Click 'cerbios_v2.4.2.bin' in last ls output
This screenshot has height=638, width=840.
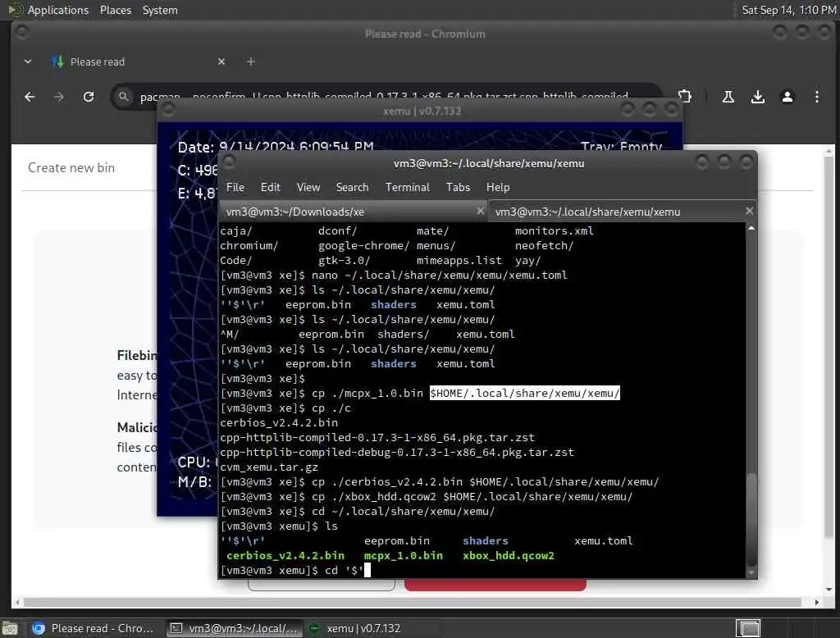(285, 555)
